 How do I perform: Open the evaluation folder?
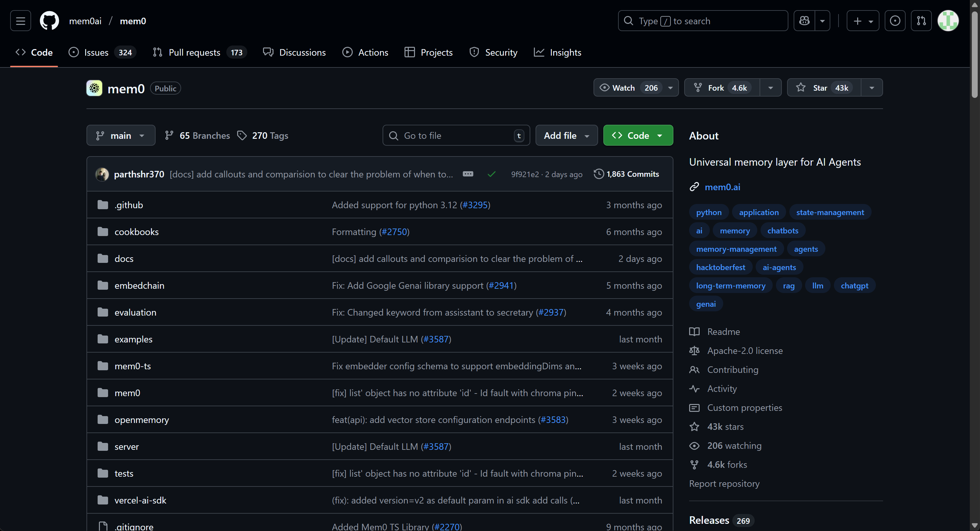coord(135,312)
